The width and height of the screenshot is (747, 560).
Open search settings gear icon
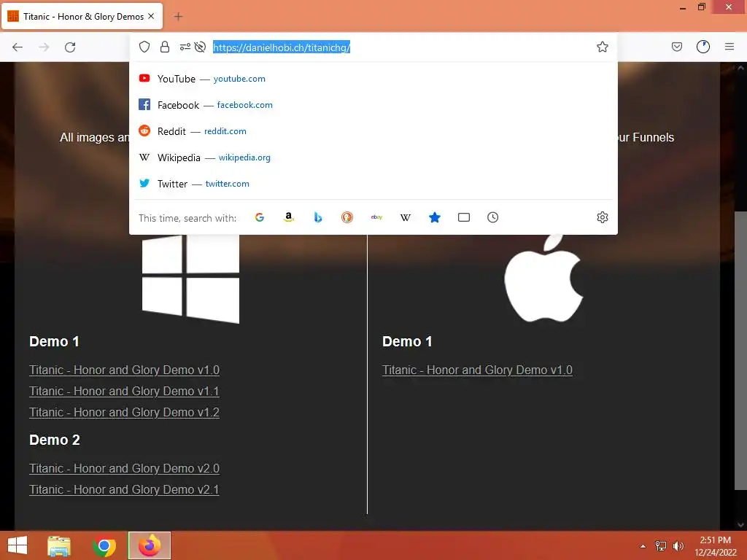click(x=602, y=217)
